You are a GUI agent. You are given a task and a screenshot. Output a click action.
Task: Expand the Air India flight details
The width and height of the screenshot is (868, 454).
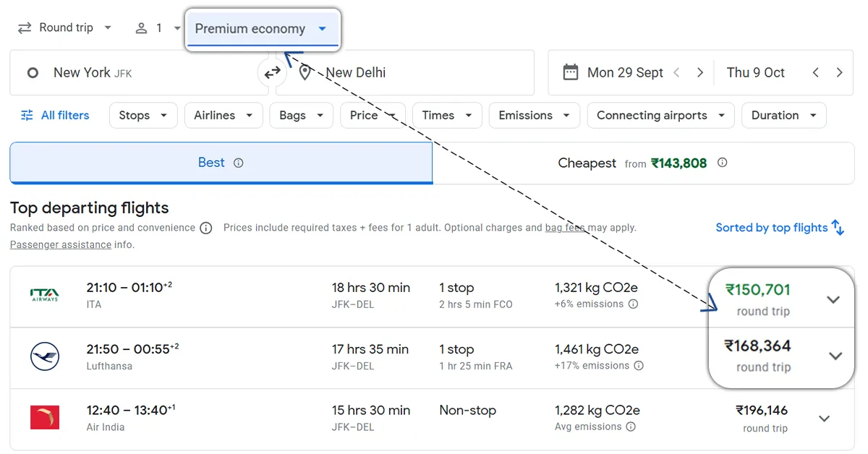pyautogui.click(x=824, y=419)
